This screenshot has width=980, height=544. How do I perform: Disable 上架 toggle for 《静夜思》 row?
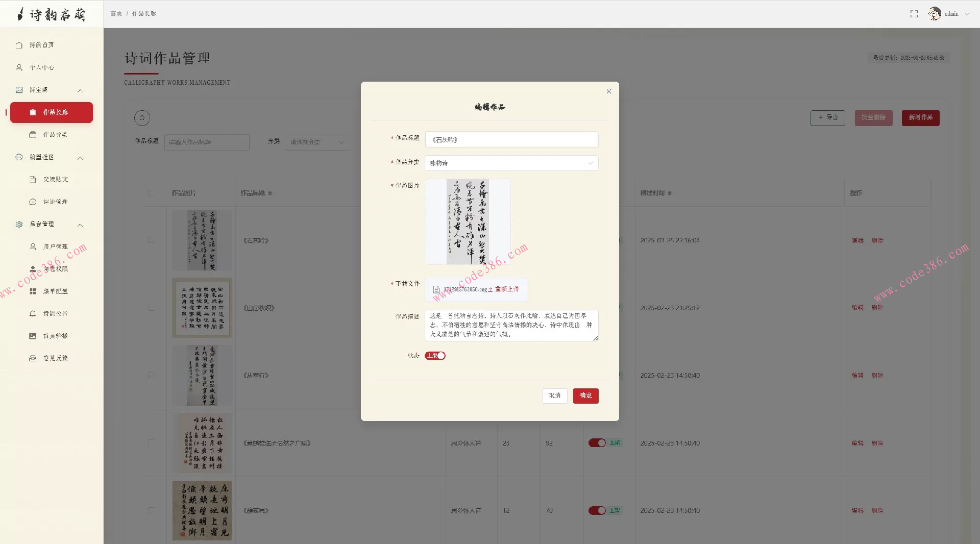[x=598, y=510]
